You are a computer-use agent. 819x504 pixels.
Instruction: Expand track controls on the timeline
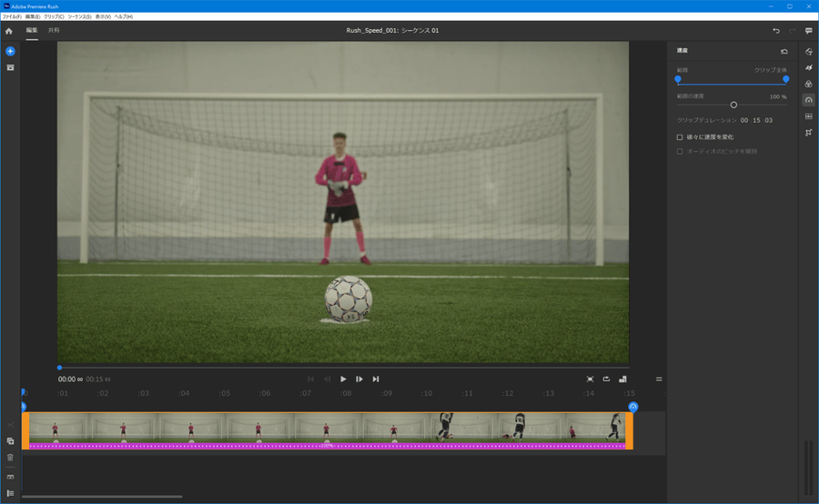tap(10, 492)
